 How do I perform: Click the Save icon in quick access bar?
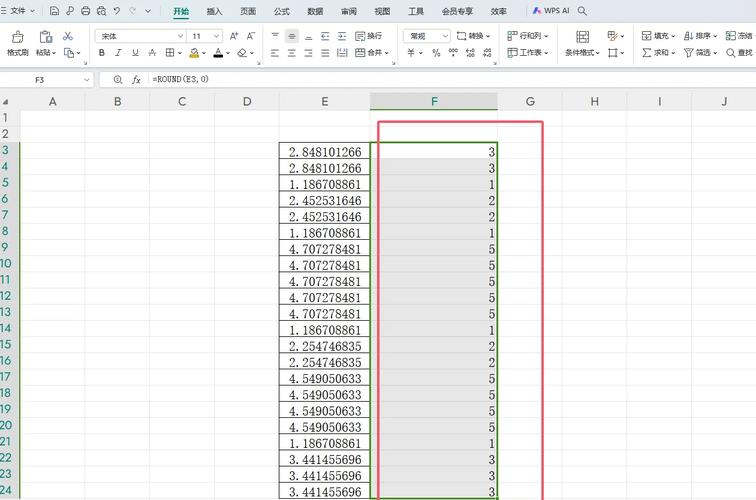pyautogui.click(x=54, y=11)
